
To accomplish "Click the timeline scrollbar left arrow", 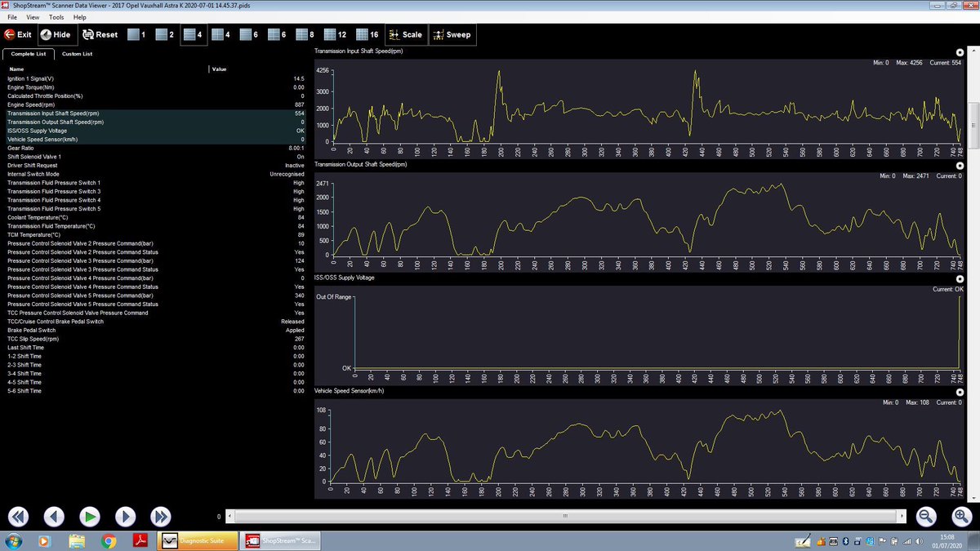I will pyautogui.click(x=229, y=517).
